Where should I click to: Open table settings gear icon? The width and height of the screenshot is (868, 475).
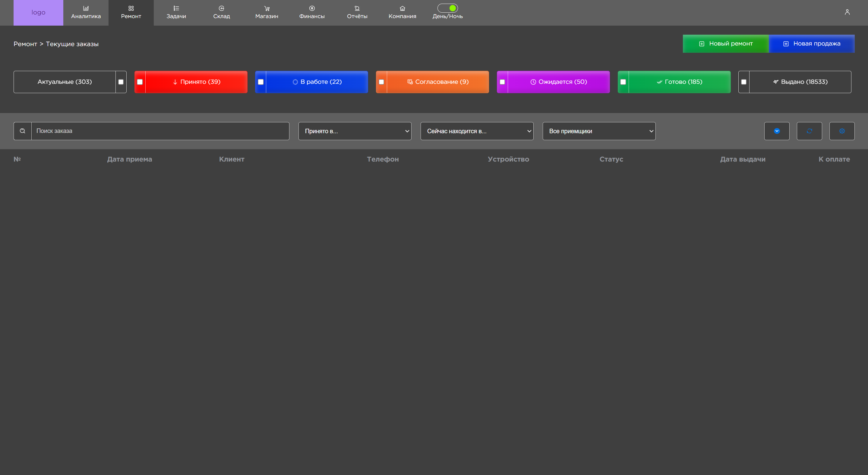coord(842,131)
